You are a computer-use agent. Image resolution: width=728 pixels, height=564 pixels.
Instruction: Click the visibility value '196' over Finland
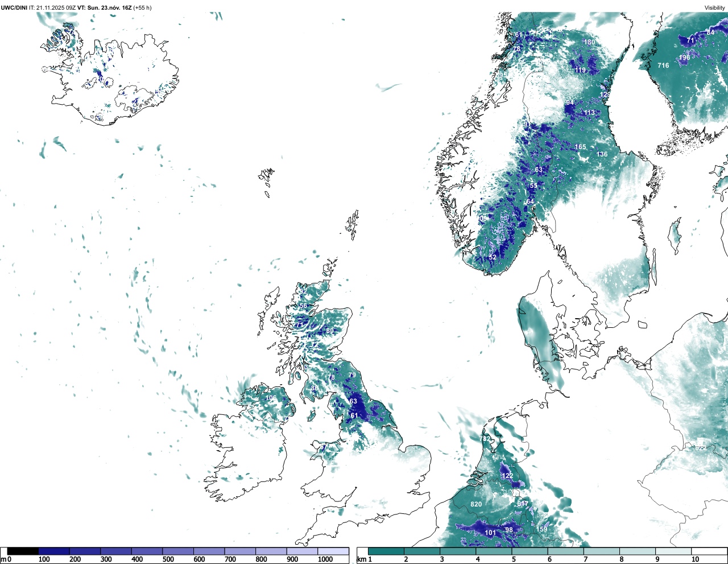684,57
